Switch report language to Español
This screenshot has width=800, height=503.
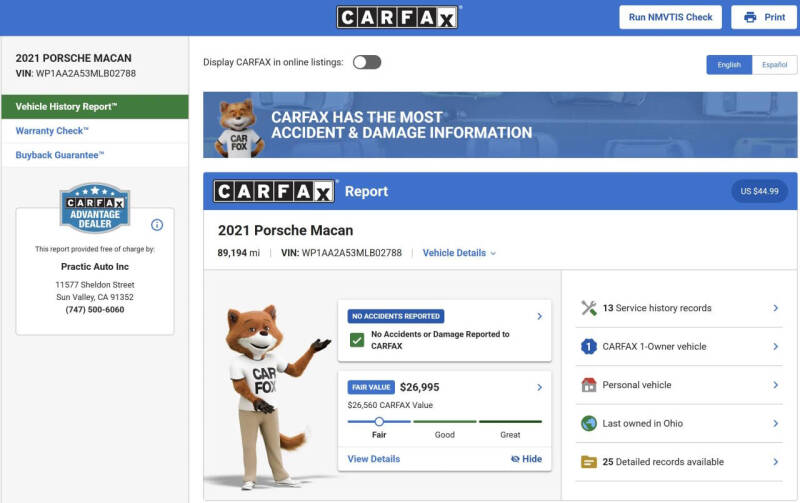click(x=774, y=65)
